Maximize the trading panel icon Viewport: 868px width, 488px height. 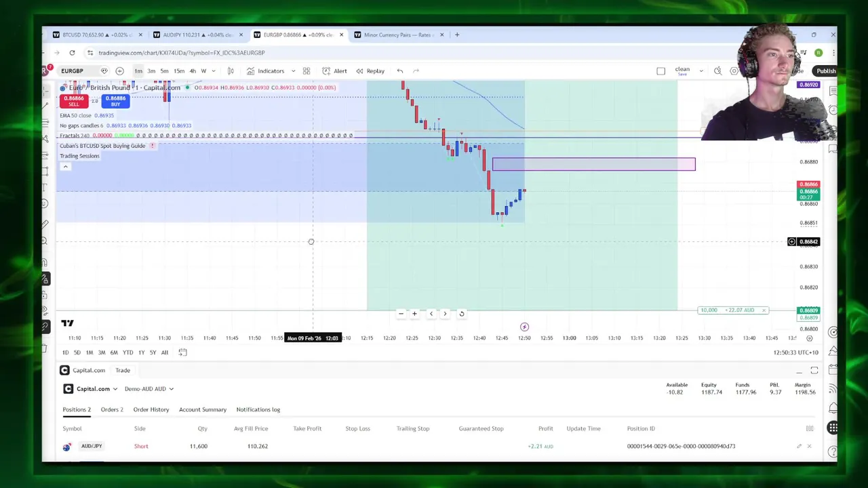tap(814, 370)
